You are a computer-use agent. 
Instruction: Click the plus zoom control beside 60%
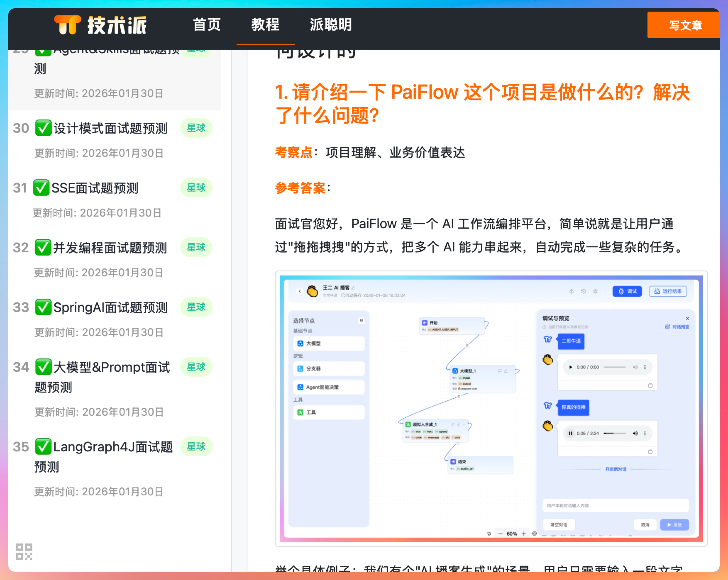click(x=524, y=534)
